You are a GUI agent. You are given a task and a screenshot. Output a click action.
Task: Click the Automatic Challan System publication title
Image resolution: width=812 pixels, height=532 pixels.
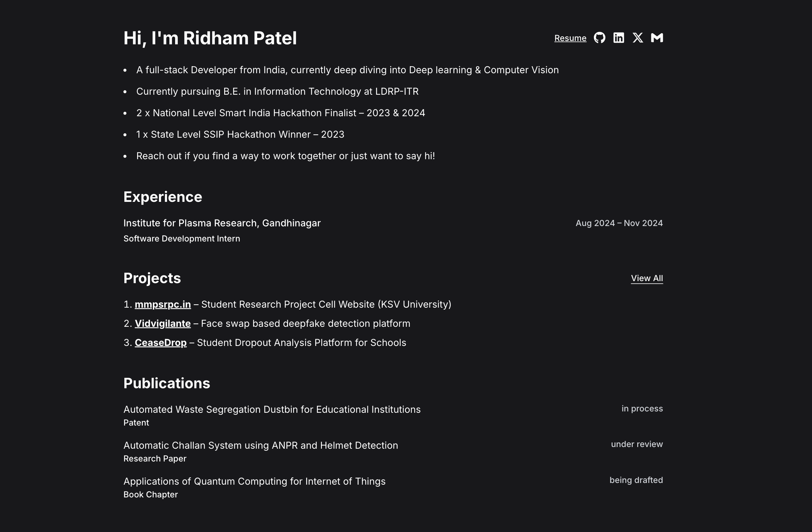tap(261, 445)
